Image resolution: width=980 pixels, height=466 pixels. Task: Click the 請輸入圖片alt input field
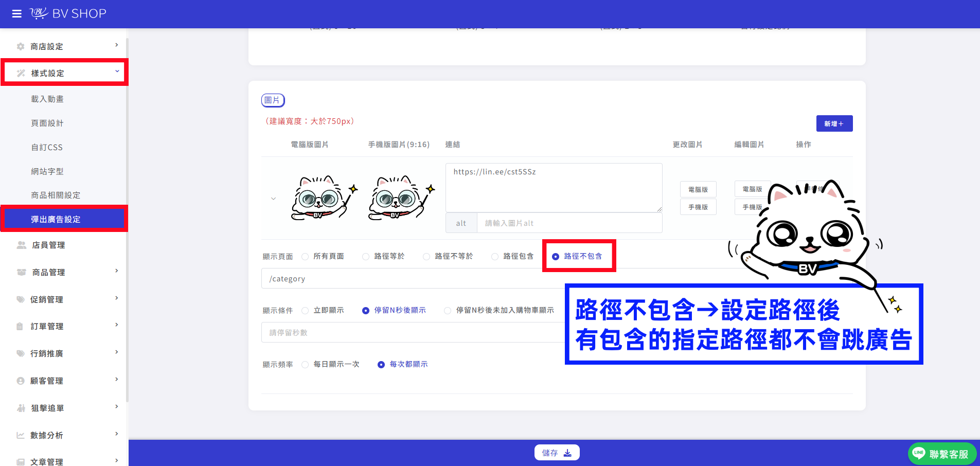click(x=569, y=223)
